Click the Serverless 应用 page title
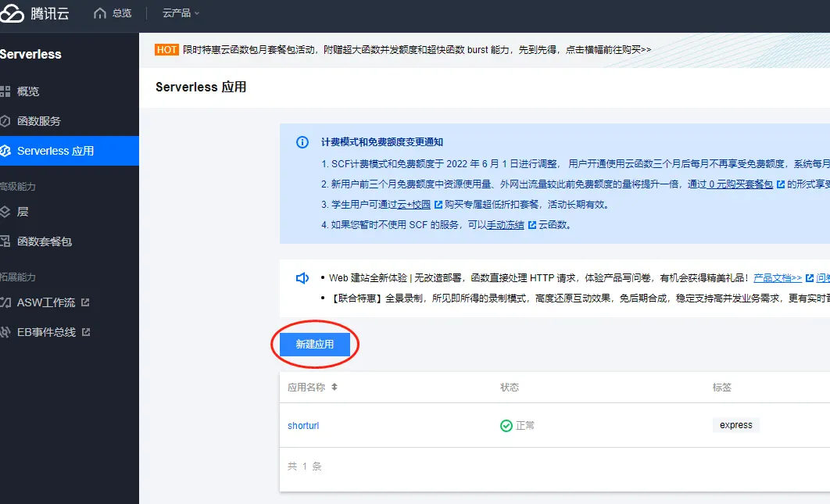Image resolution: width=830 pixels, height=504 pixels. pyautogui.click(x=201, y=87)
